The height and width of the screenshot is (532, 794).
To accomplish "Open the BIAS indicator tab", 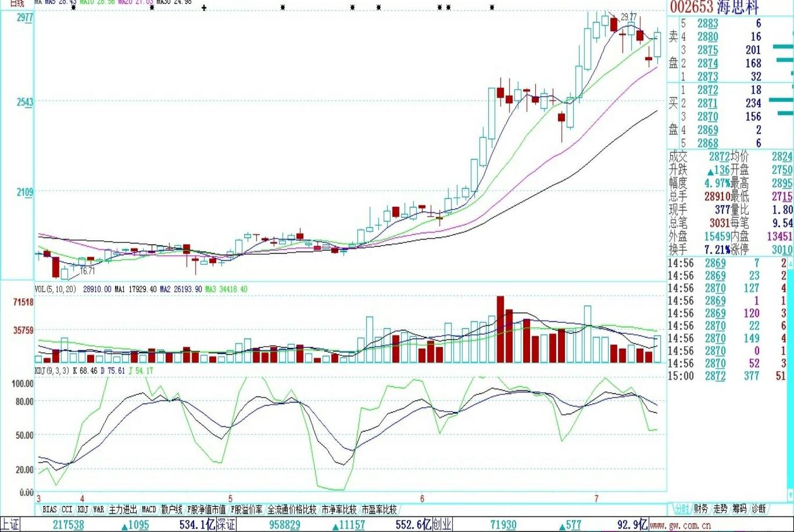I will [x=49, y=509].
